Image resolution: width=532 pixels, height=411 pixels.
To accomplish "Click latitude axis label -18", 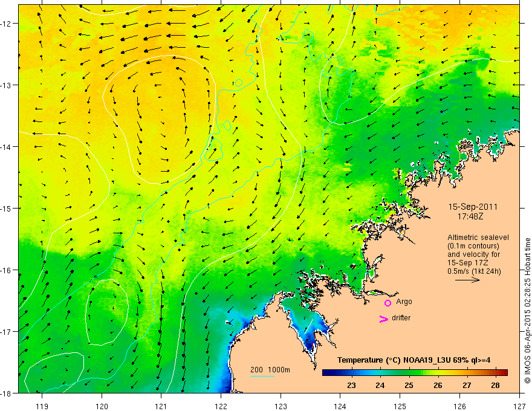I will 7,393.
